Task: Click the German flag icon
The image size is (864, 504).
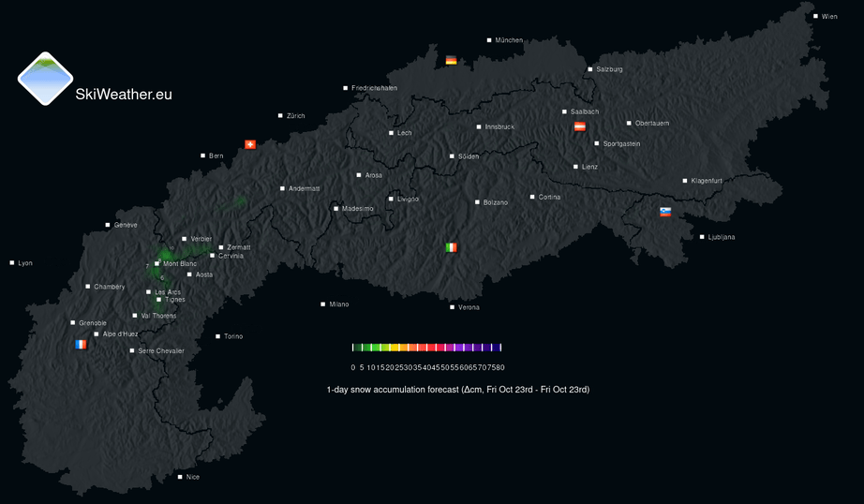Action: click(452, 60)
